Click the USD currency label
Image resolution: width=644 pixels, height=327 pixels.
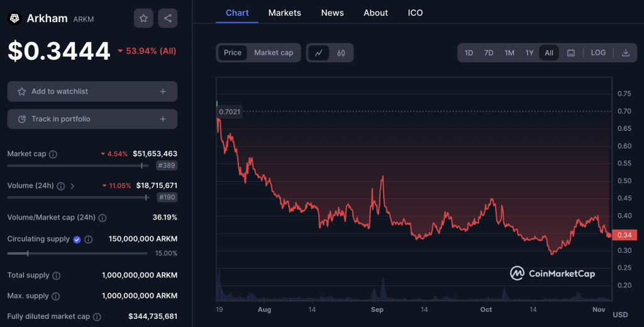click(620, 314)
